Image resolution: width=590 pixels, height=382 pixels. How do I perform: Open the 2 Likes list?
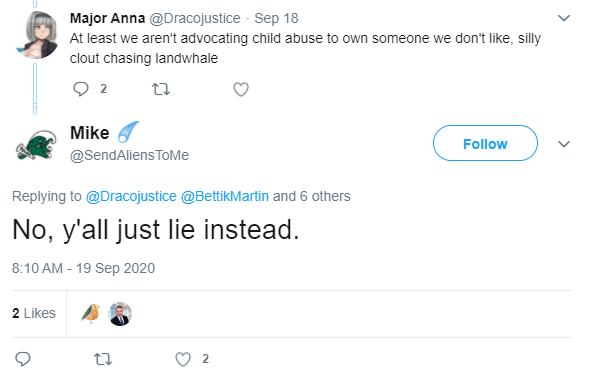34,313
